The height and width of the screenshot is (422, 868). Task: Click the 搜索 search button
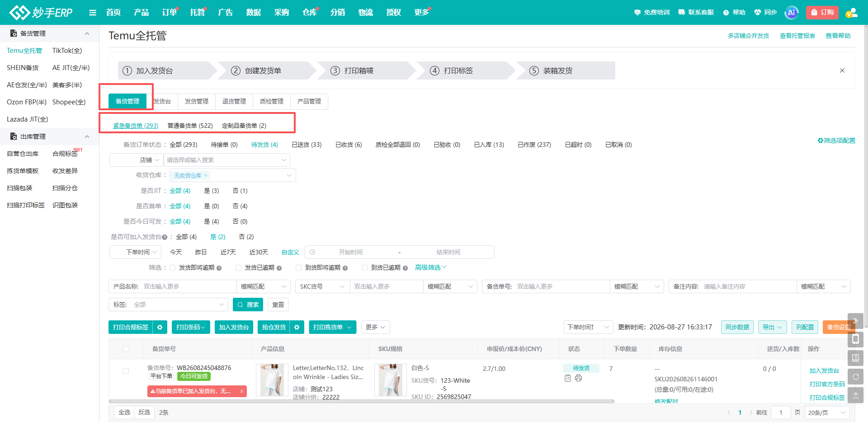248,305
